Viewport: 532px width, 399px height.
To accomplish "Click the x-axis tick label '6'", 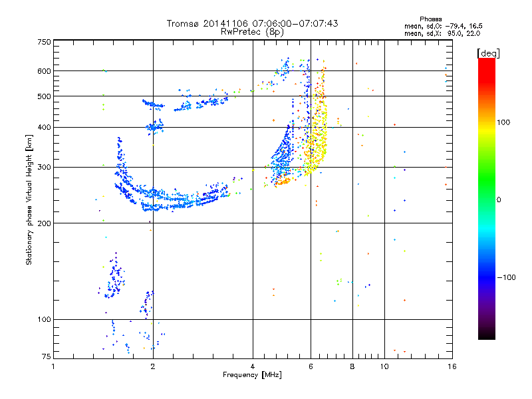I will [x=311, y=366].
